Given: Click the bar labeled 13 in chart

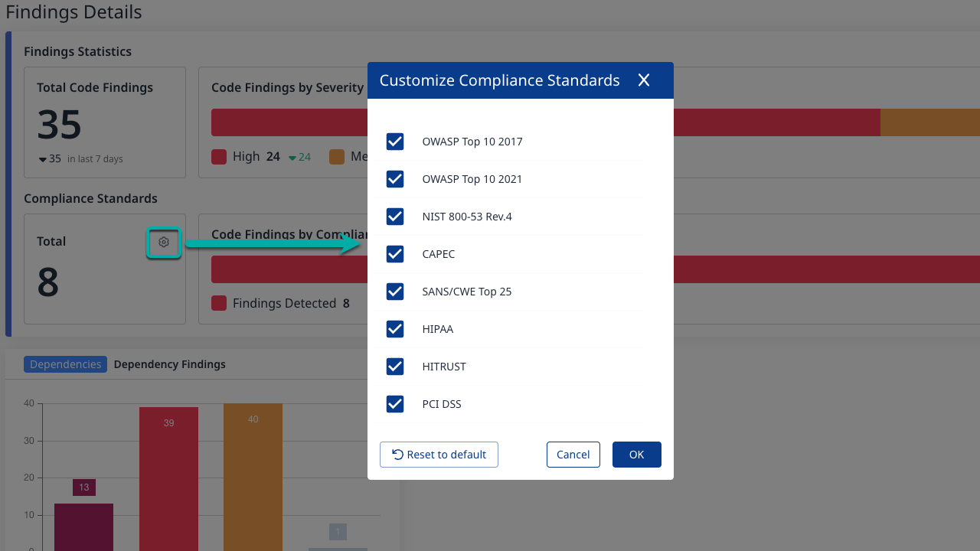Looking at the screenshot, I should 83,527.
